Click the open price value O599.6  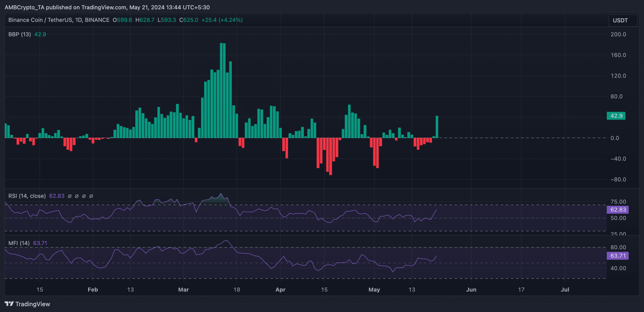pos(122,20)
